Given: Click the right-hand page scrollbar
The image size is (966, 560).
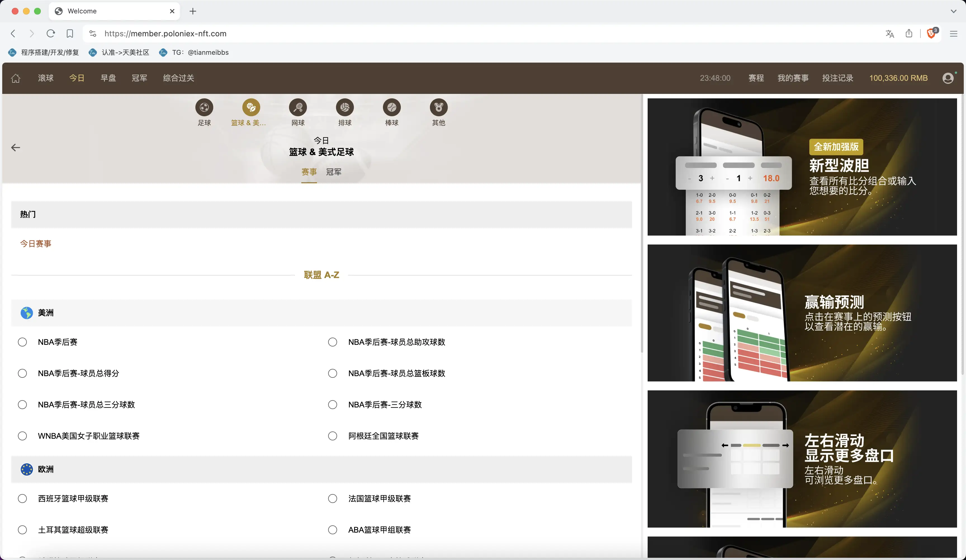Looking at the screenshot, I should point(962,234).
